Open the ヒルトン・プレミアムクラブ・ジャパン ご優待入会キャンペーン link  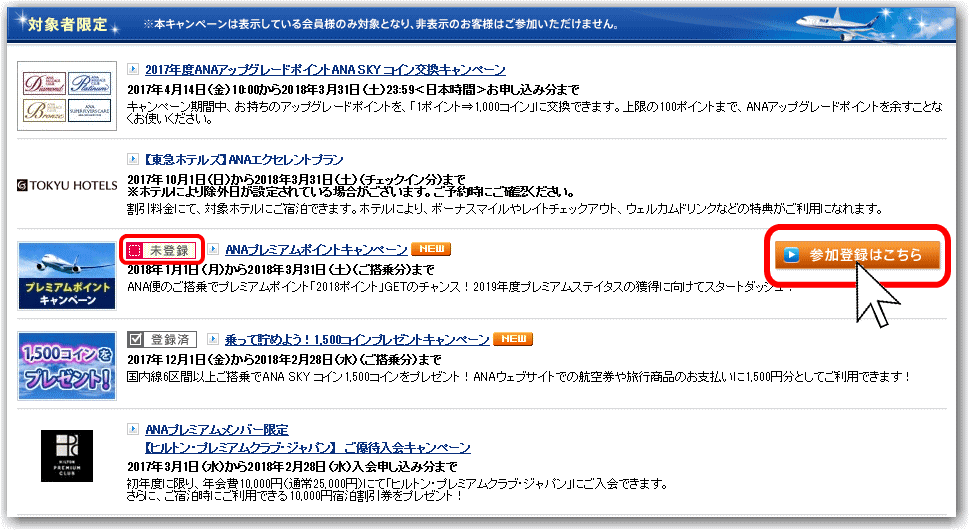point(307,447)
